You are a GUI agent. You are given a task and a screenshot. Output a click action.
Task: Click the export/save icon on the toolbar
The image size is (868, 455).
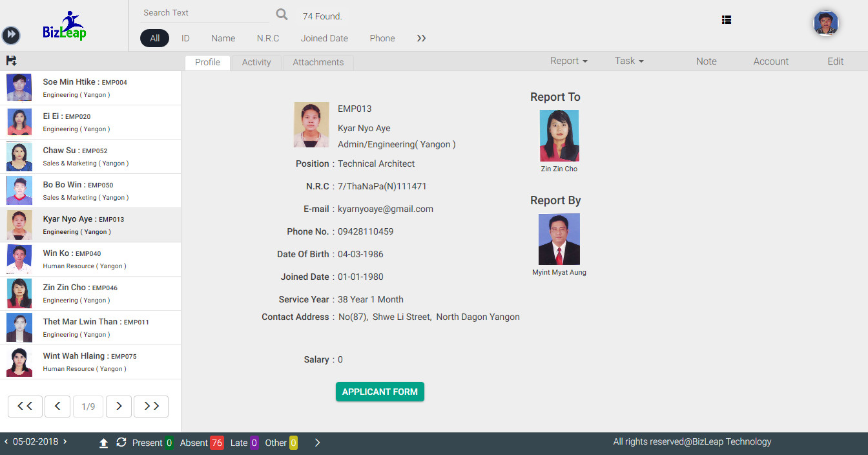click(11, 60)
